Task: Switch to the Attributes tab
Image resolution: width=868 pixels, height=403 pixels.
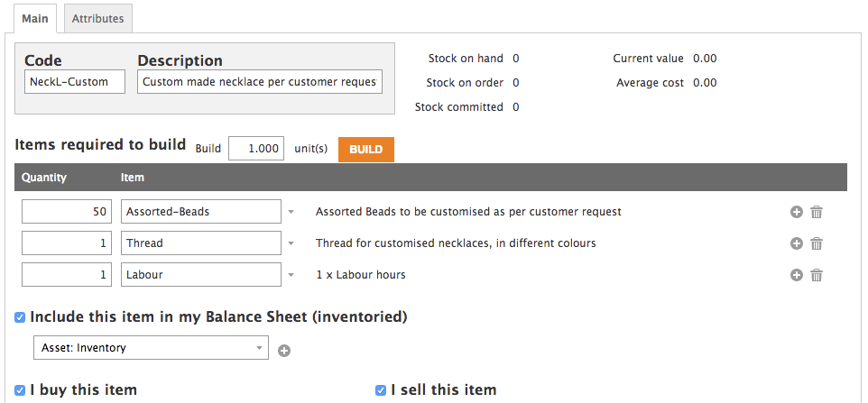Action: point(98,18)
